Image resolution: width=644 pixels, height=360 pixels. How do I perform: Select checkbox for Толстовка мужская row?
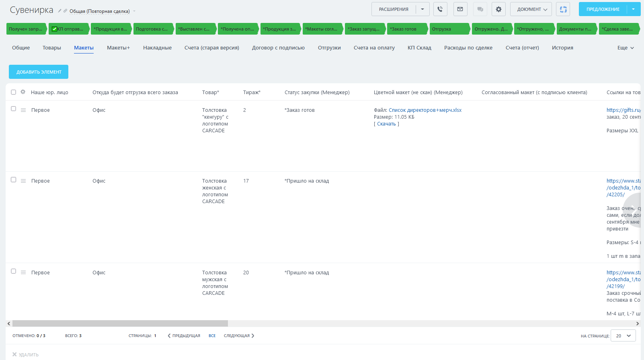pyautogui.click(x=13, y=271)
